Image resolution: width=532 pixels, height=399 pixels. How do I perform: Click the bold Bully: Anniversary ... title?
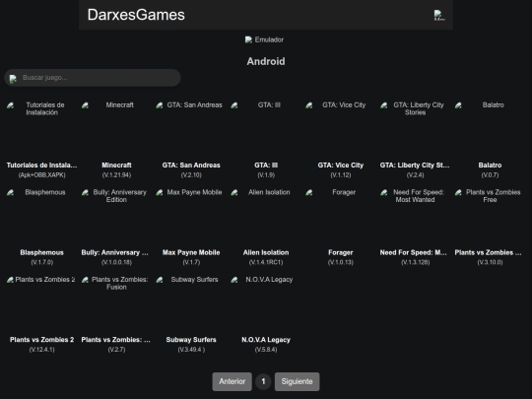[114, 252]
